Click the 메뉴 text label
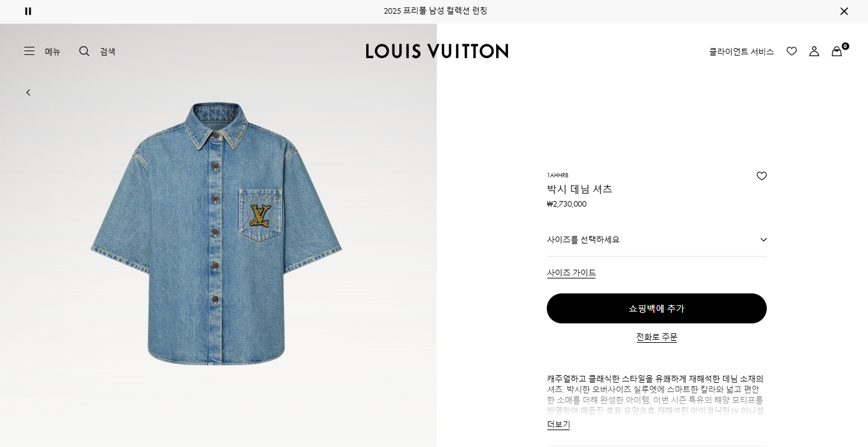Image resolution: width=868 pixels, height=447 pixels. (52, 51)
